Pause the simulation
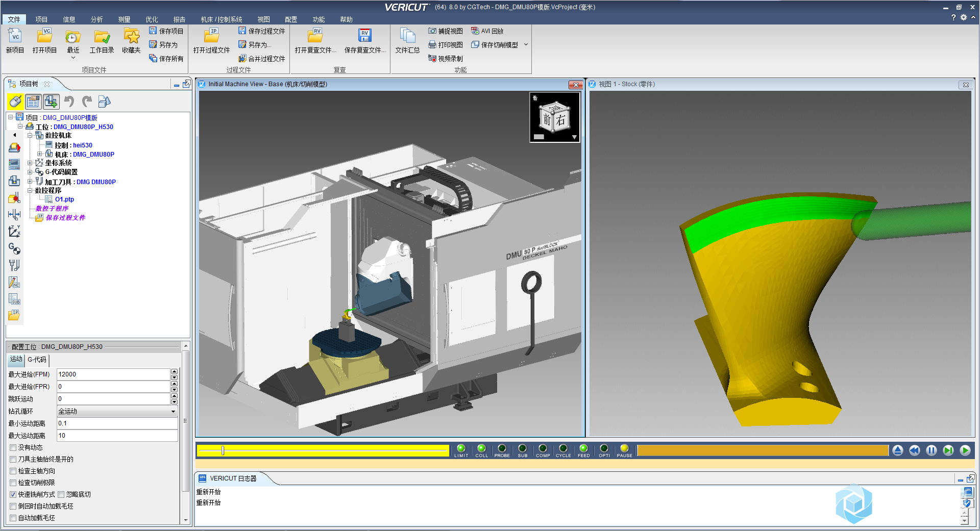980x531 pixels. (x=932, y=450)
